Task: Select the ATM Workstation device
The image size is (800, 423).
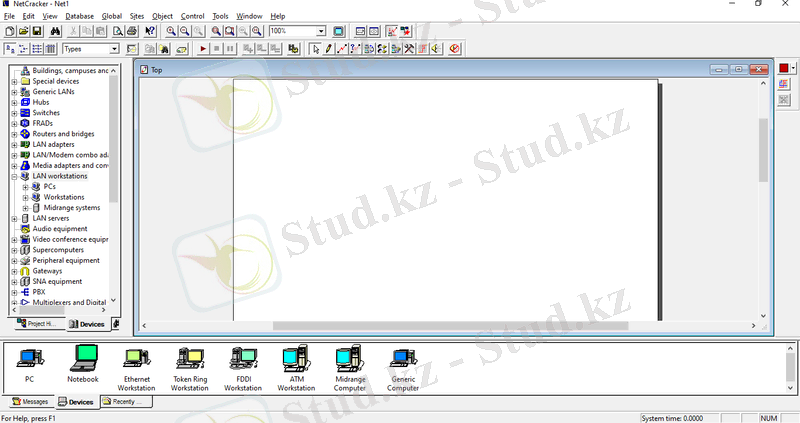Action: tap(296, 368)
